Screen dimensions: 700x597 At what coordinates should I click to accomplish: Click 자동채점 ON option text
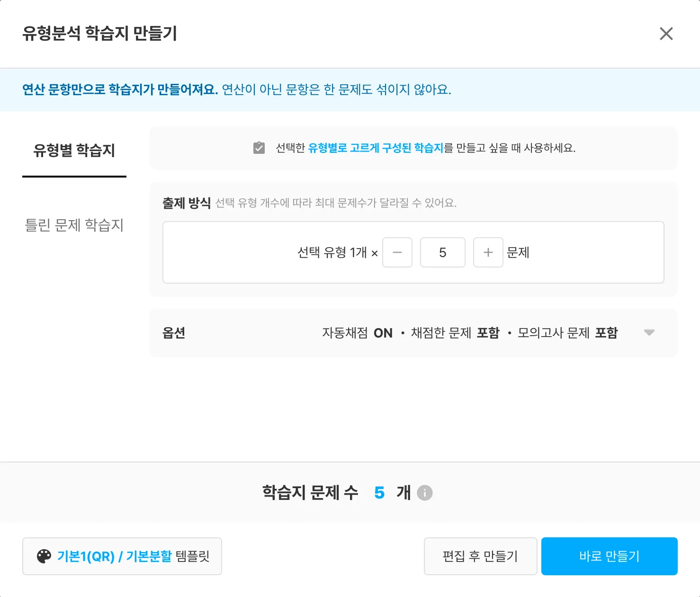358,333
